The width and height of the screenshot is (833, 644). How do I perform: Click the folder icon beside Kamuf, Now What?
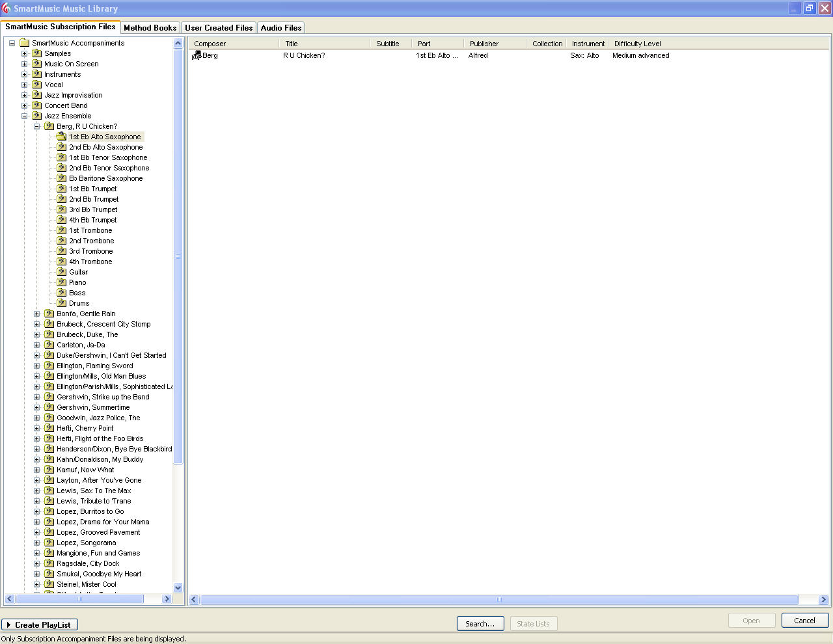tap(49, 470)
